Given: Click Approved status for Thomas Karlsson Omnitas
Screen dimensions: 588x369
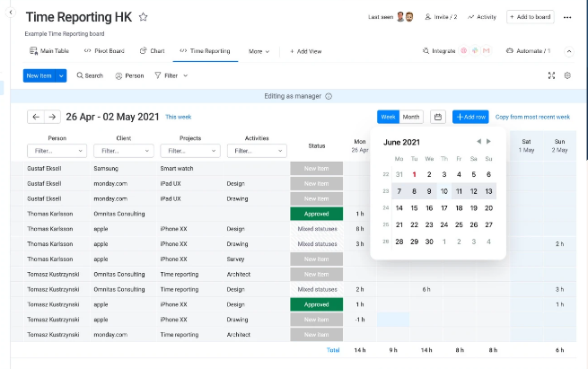Looking at the screenshot, I should pos(317,214).
